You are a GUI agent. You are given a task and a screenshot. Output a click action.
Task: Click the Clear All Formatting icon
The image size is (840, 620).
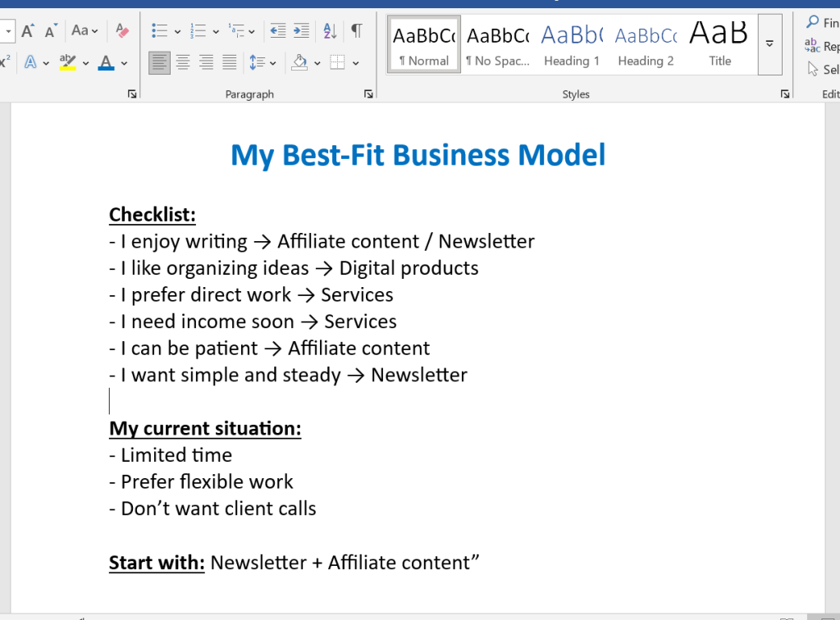point(121,30)
